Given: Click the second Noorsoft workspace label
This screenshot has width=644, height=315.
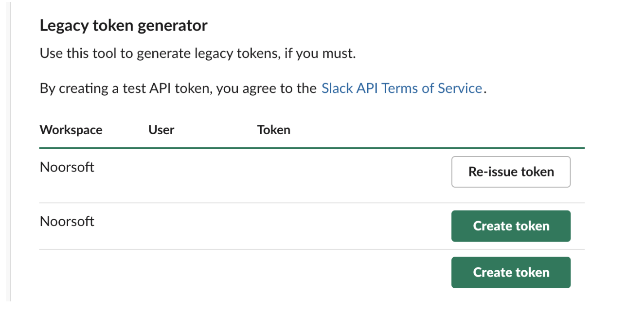Looking at the screenshot, I should (x=67, y=221).
